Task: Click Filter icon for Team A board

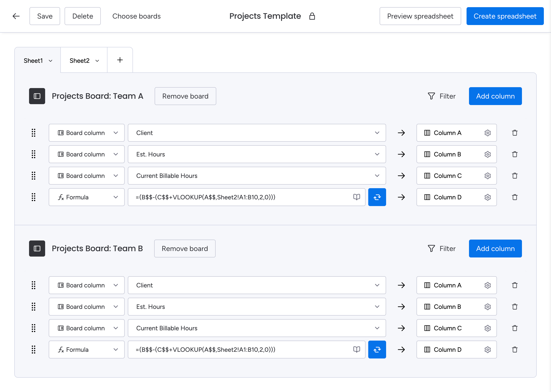Action: pyautogui.click(x=431, y=96)
